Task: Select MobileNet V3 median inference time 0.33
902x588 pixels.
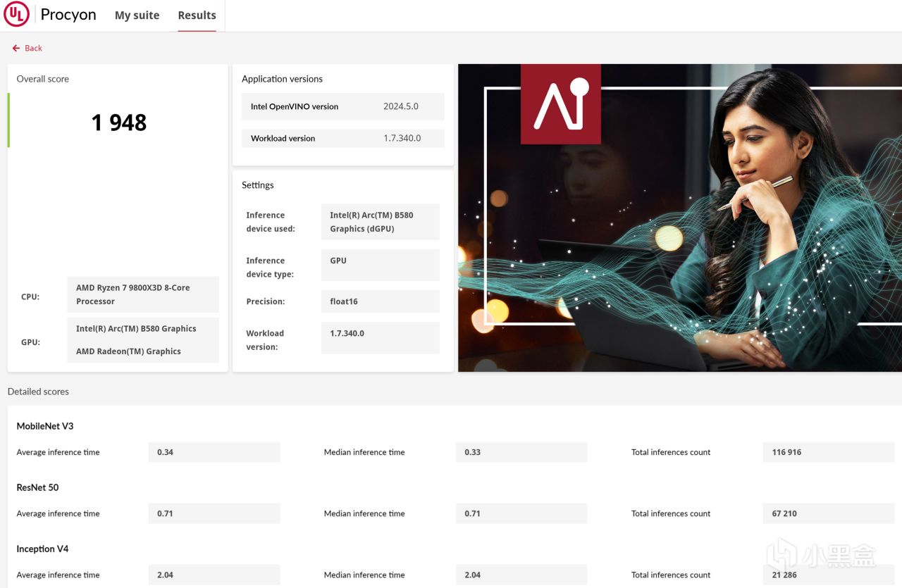Action: [x=521, y=452]
